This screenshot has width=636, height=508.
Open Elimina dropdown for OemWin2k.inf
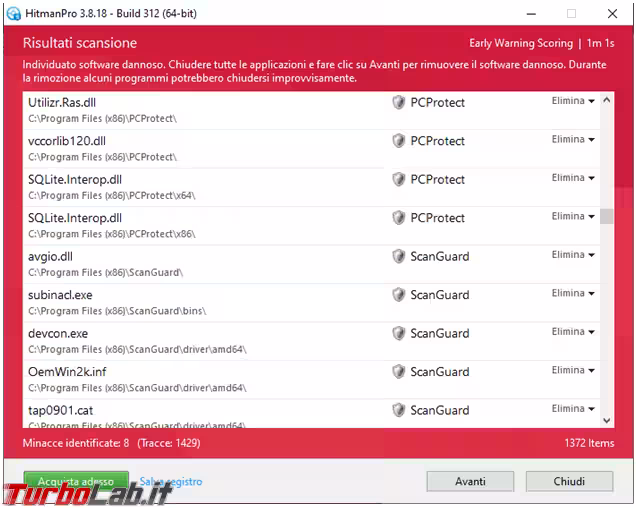click(x=573, y=370)
